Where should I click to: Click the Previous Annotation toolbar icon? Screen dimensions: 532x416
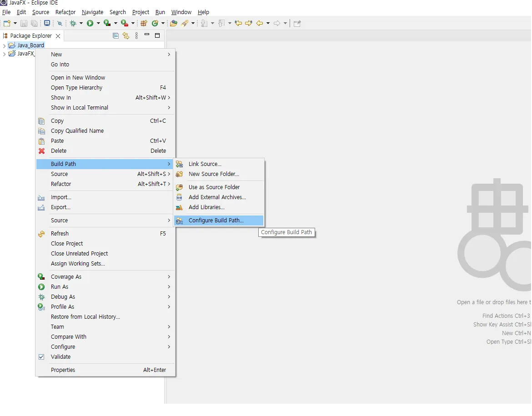coord(221,23)
